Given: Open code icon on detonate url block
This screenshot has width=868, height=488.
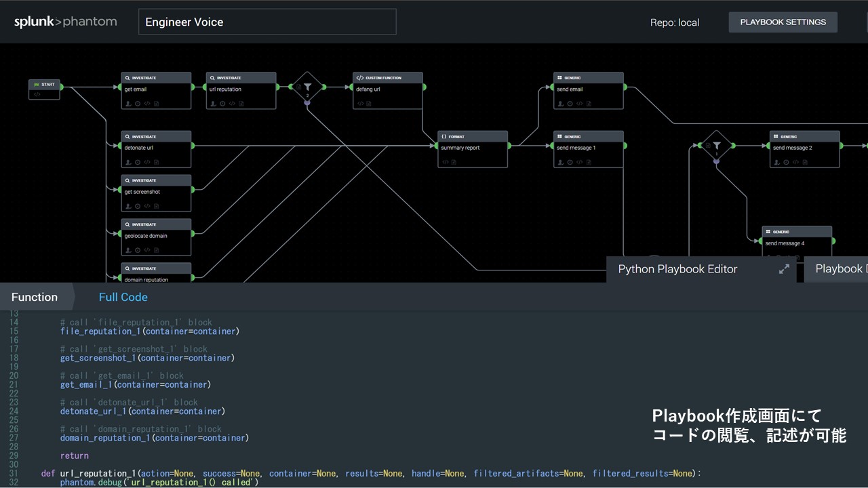Looking at the screenshot, I should [146, 162].
